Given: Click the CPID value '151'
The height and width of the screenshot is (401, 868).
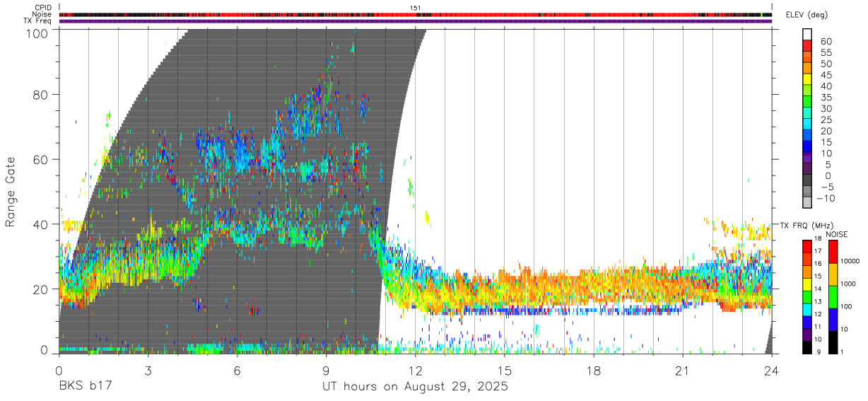Looking at the screenshot, I should pyautogui.click(x=416, y=8).
